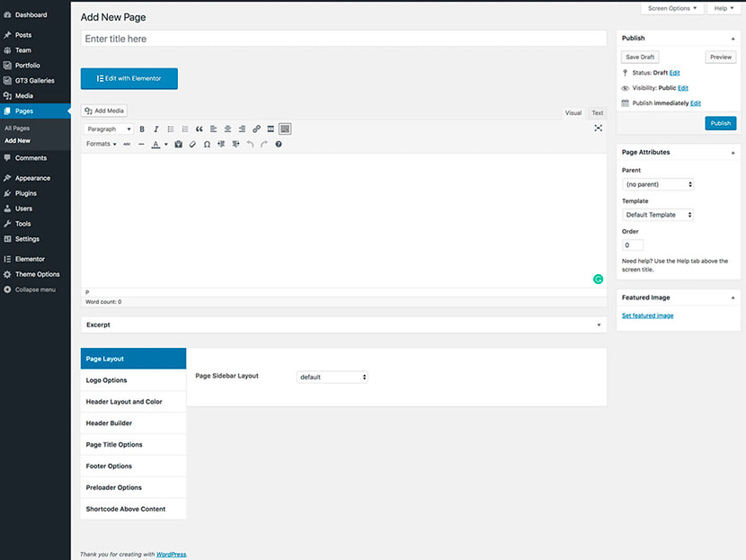Open keyboard shortcuts help icon

(279, 144)
